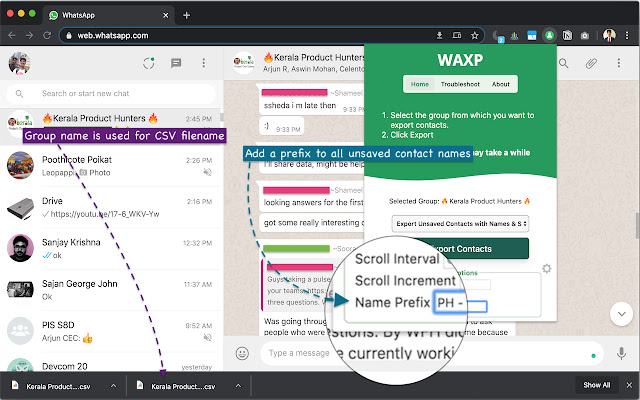
Task: Close the downloads bar
Action: [x=629, y=385]
